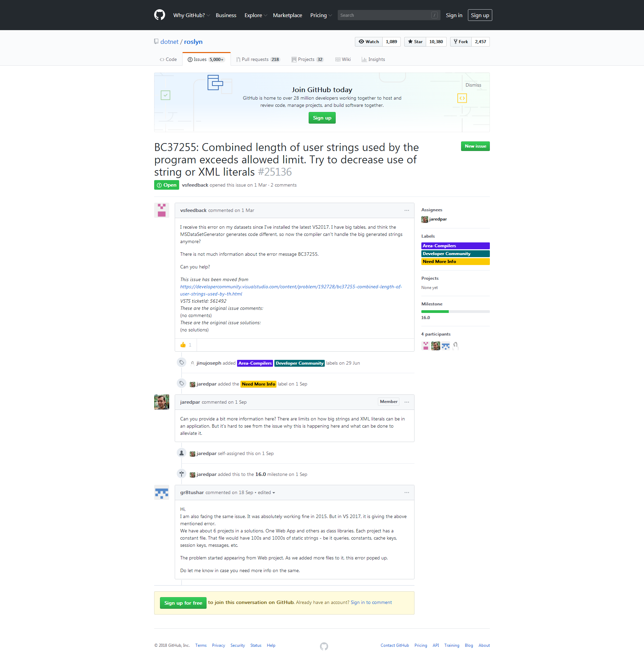Image resolution: width=644 pixels, height=668 pixels.
Task: Click gr8tushar participant avatar in sidebar
Action: (x=445, y=346)
